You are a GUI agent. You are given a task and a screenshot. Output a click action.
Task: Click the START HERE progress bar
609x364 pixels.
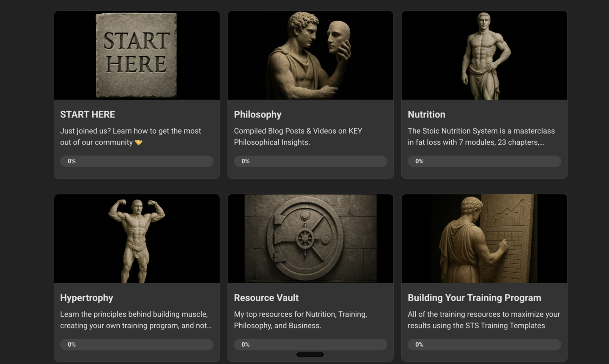pos(137,161)
